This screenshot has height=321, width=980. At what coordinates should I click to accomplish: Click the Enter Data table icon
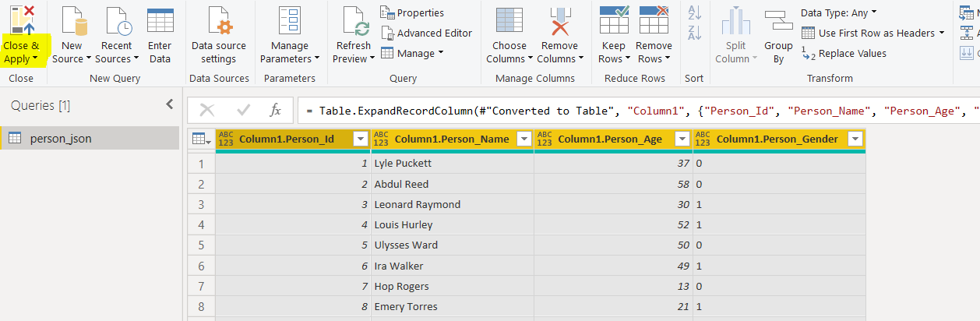click(160, 21)
